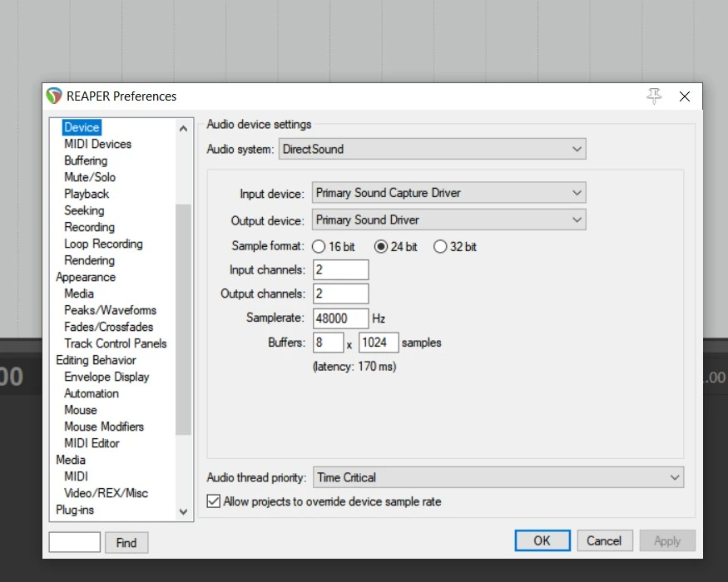Go to Buffering preferences
The height and width of the screenshot is (582, 728).
click(x=86, y=160)
